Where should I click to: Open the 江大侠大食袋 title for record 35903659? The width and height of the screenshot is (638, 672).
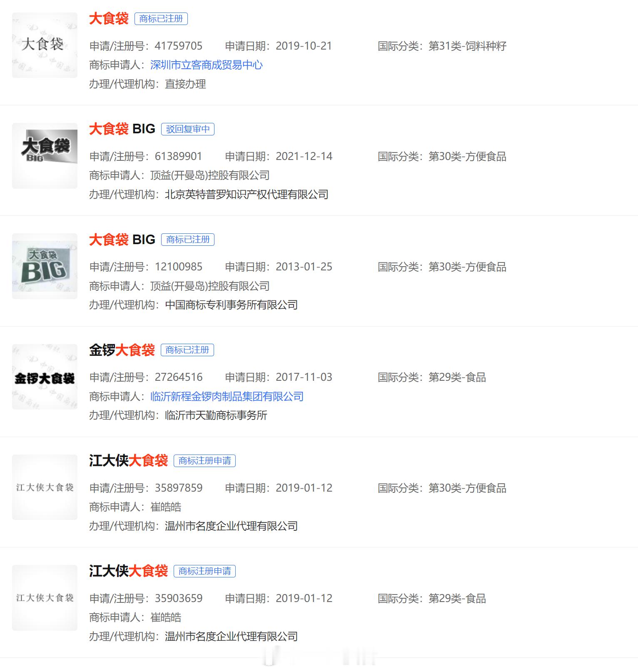128,571
